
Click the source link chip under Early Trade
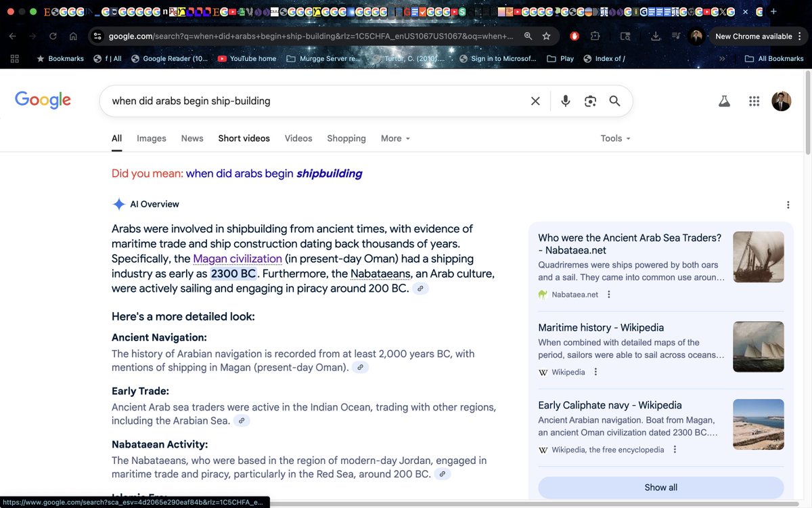(242, 421)
